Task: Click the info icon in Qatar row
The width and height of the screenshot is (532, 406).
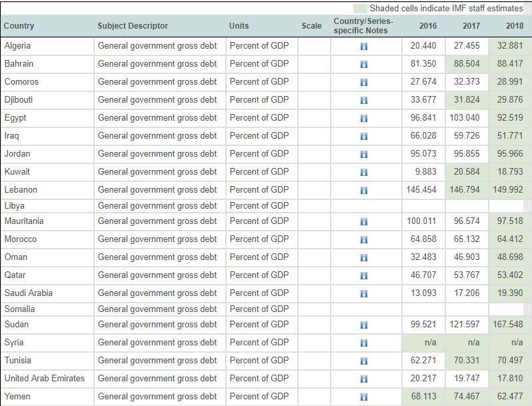Action: (364, 276)
